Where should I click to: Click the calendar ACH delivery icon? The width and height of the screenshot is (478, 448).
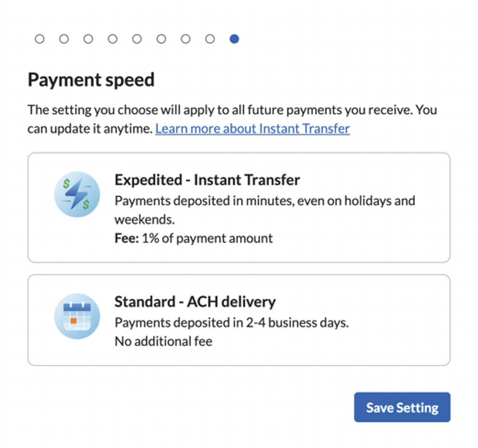tap(77, 316)
